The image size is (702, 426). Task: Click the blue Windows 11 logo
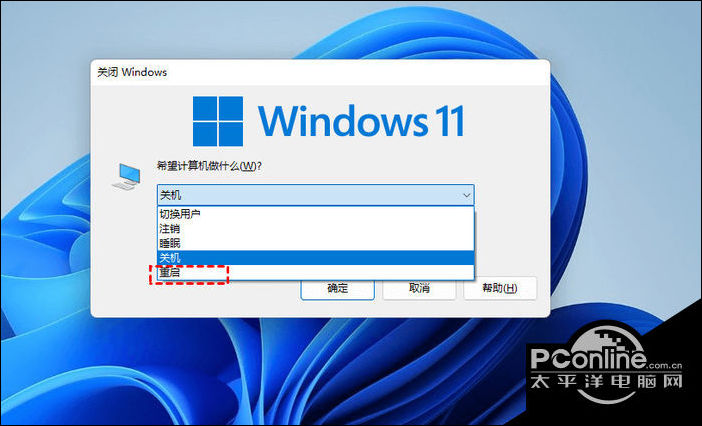pos(219,121)
